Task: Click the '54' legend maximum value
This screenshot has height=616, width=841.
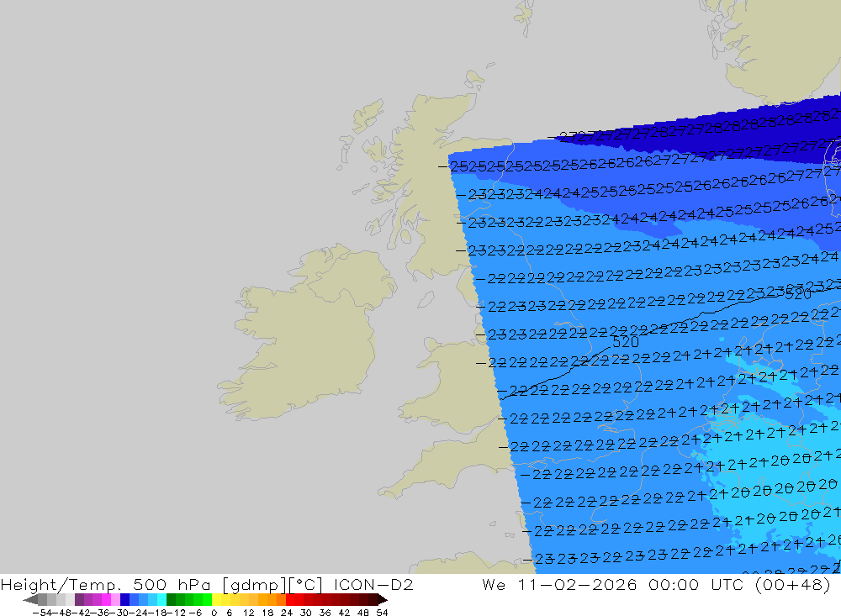Action: pyautogui.click(x=382, y=613)
